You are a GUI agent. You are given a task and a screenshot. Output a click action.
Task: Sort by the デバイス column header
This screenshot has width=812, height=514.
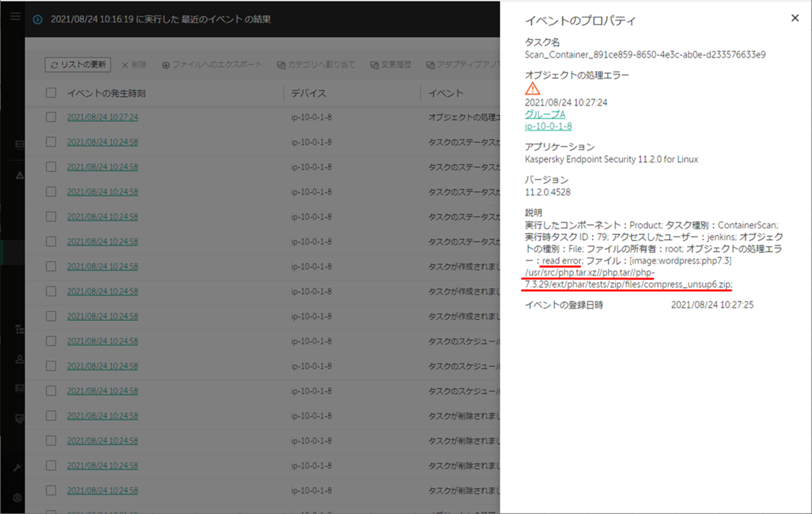[309, 93]
